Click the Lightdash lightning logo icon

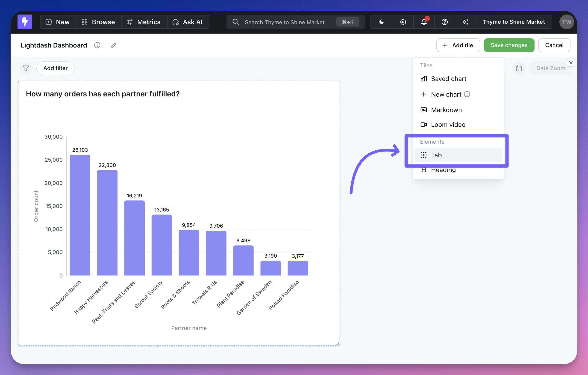pos(25,22)
